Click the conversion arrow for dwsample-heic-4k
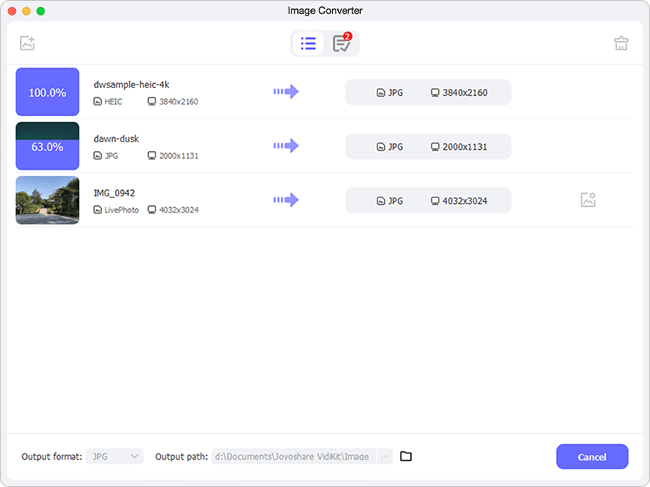650x487 pixels. [x=286, y=92]
